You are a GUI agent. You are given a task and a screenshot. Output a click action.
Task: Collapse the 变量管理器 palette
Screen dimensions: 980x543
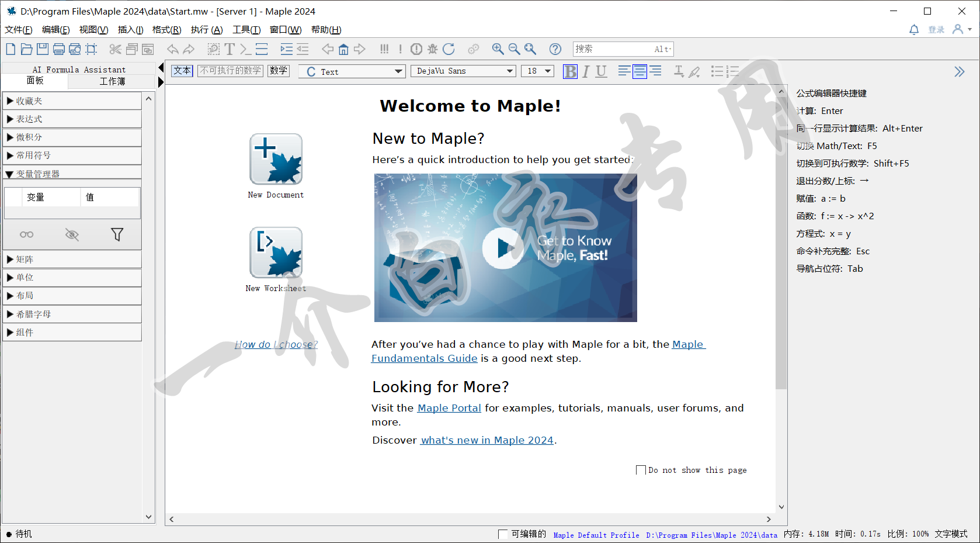click(72, 173)
